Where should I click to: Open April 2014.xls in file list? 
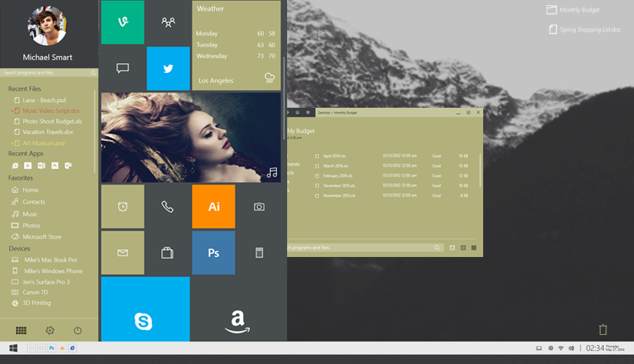click(x=334, y=156)
